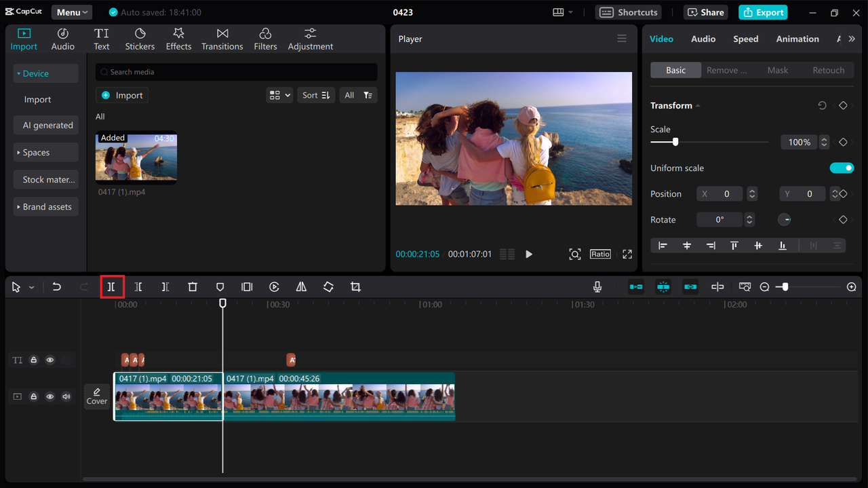Click the Undo arrow
The height and width of the screenshot is (488, 868).
[57, 287]
